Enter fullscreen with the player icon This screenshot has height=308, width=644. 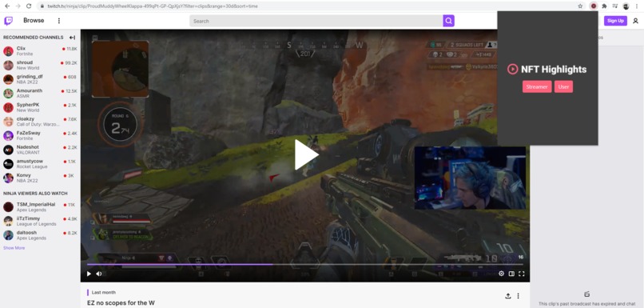click(x=522, y=274)
